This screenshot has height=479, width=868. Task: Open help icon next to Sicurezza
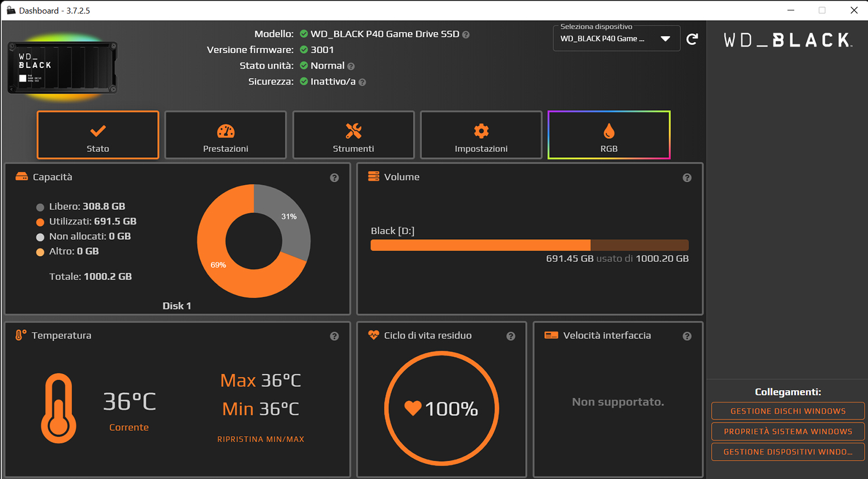pyautogui.click(x=362, y=82)
